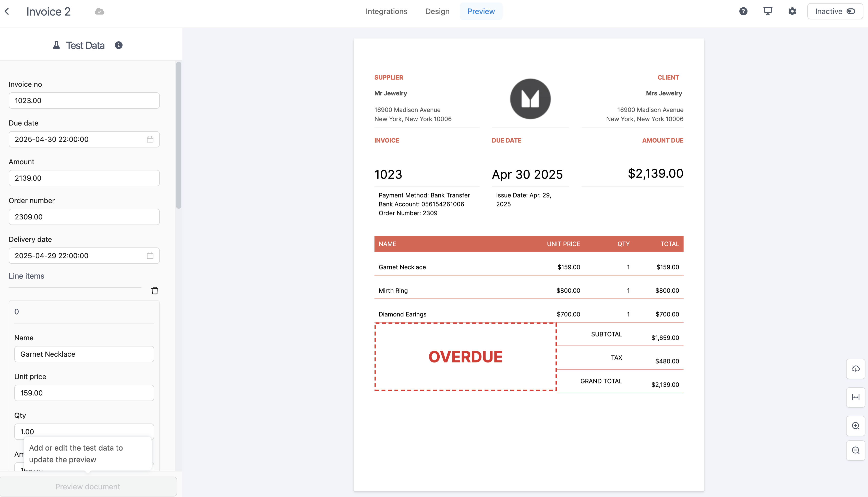Click the Invoice no input field
The image size is (868, 497).
(84, 101)
